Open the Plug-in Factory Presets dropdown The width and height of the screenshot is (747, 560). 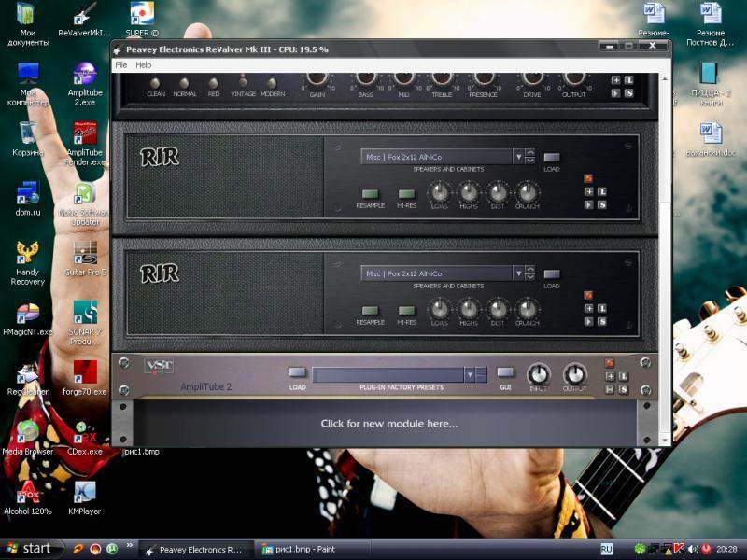[470, 374]
